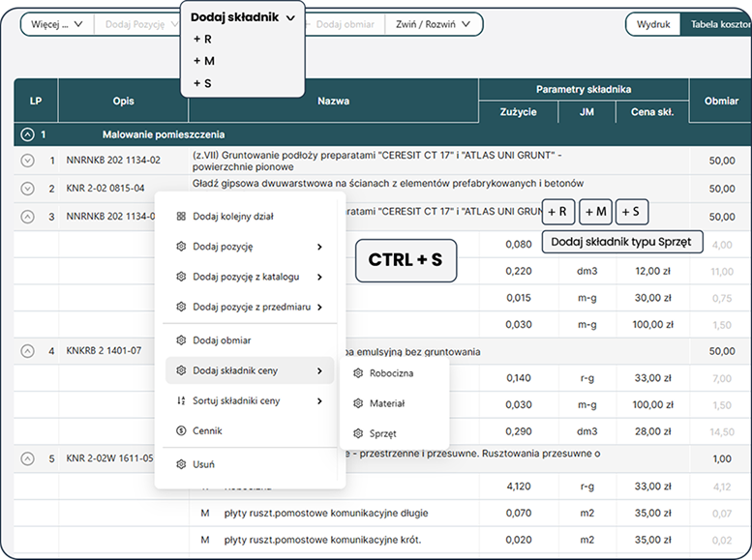Click the sort icon beside Sortuj składniki ceny
The height and width of the screenshot is (560, 752).
tap(181, 400)
